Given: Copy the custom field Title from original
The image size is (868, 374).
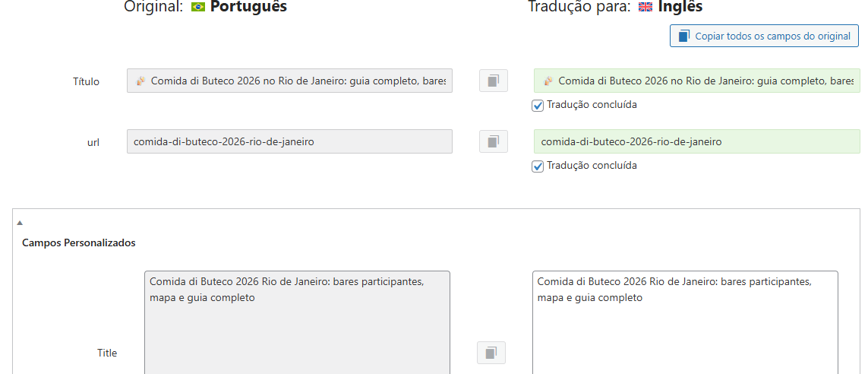Looking at the screenshot, I should (491, 353).
